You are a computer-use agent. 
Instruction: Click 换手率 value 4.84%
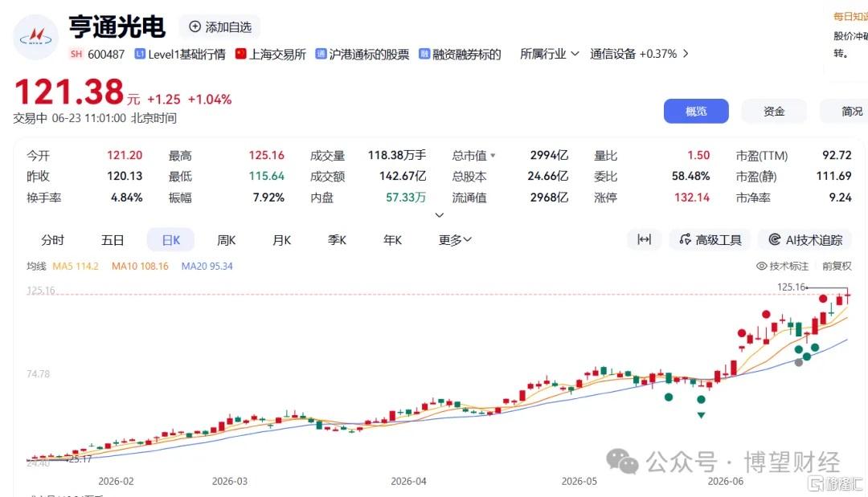126,198
